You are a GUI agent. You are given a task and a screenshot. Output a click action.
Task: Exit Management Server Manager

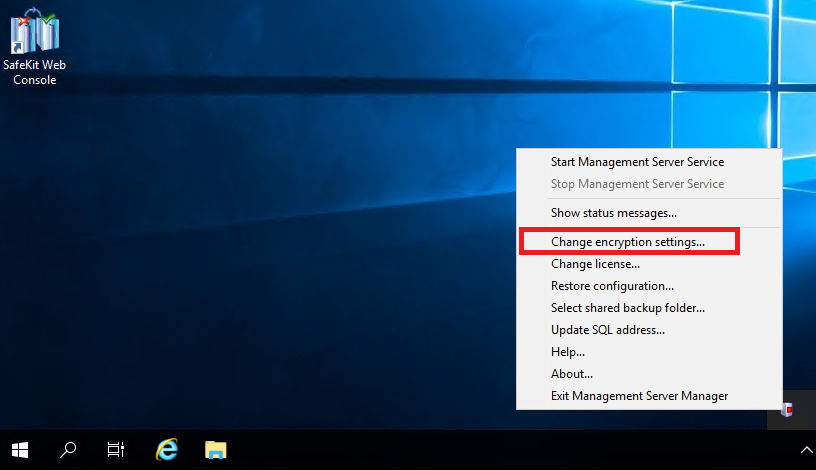639,396
